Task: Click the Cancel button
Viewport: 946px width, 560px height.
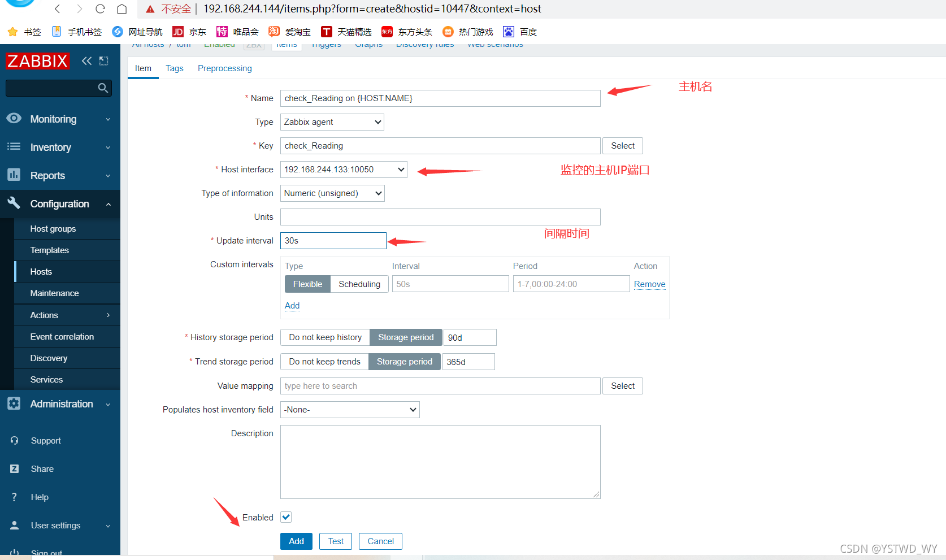Action: (380, 541)
